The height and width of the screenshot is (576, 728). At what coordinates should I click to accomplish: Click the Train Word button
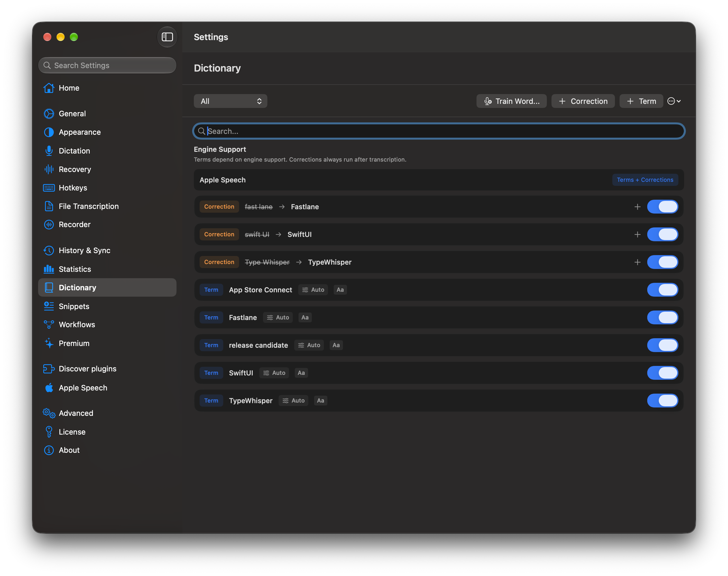coord(511,101)
